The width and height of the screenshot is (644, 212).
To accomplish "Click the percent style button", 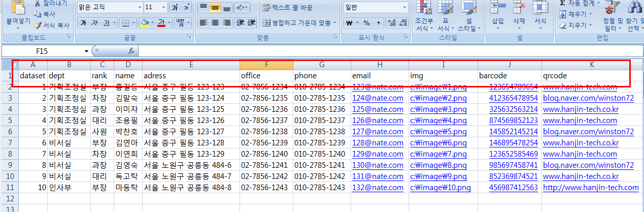I will coord(365,23).
